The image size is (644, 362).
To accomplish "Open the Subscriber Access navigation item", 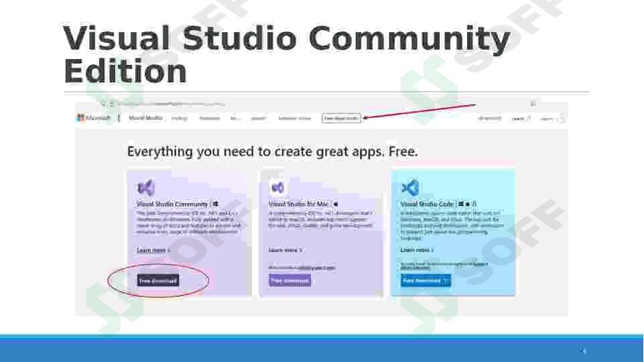I will click(294, 119).
